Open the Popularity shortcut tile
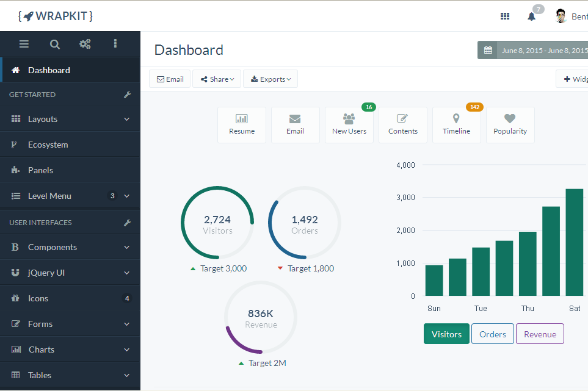This screenshot has height=391, width=588. pos(510,125)
